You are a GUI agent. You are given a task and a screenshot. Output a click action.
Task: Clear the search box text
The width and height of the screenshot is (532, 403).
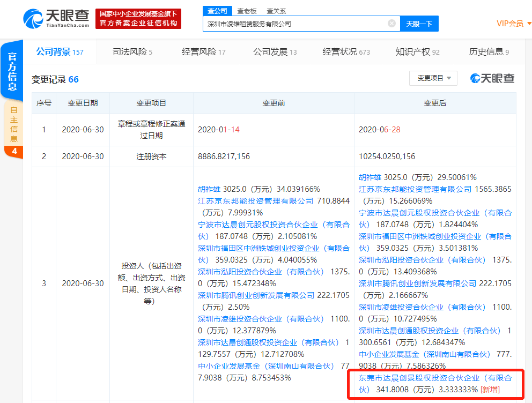click(391, 24)
